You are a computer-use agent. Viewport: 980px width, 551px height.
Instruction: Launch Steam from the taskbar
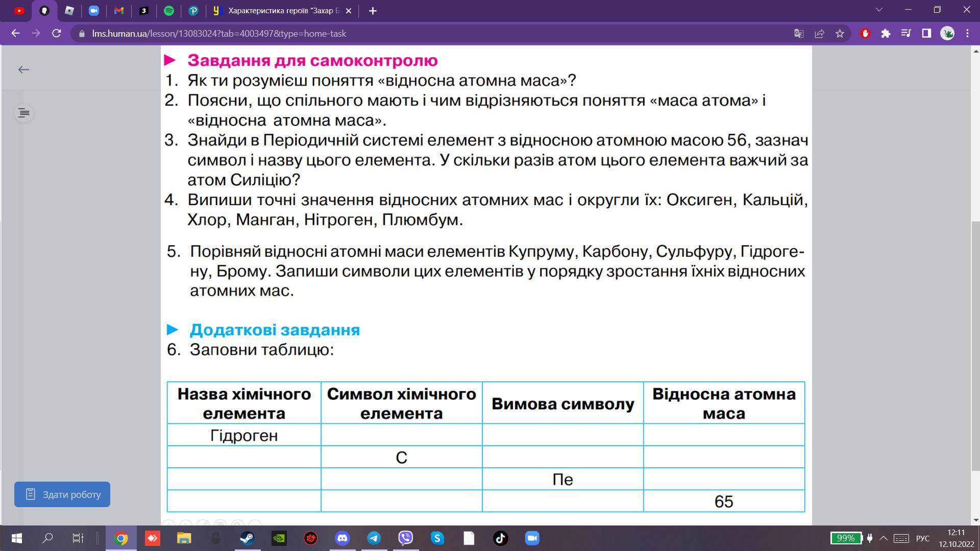coord(247,538)
